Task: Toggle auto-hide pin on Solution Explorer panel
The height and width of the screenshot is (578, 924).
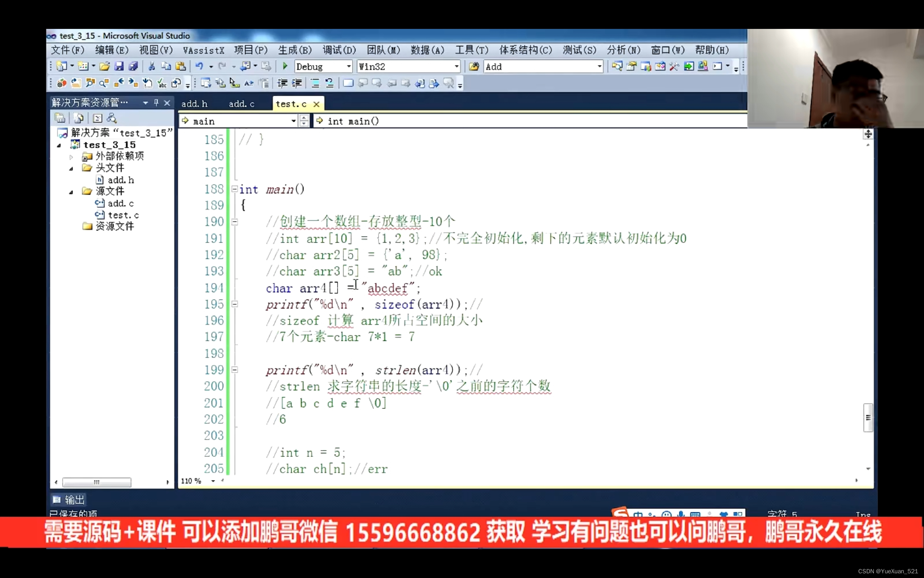Action: pyautogui.click(x=156, y=103)
